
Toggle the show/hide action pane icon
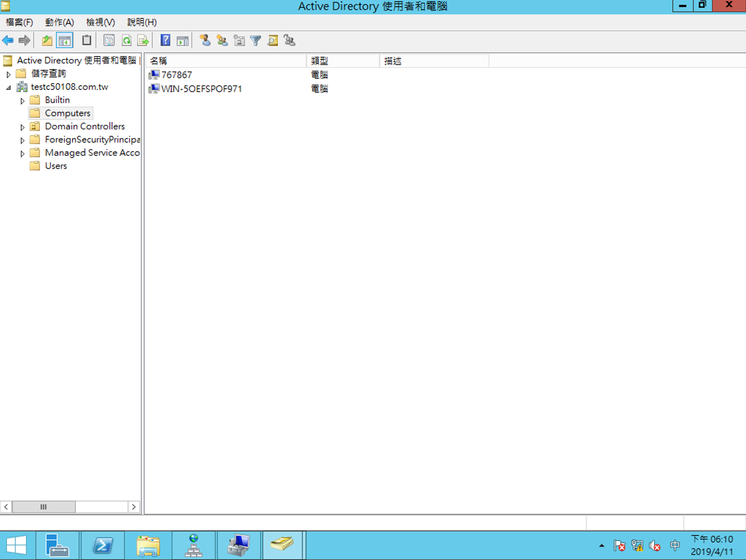click(x=182, y=41)
